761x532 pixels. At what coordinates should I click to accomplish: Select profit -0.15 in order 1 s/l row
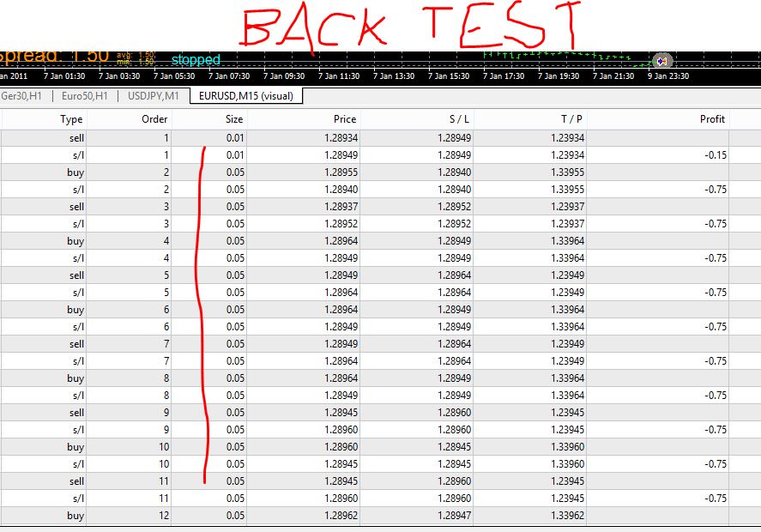pyautogui.click(x=716, y=155)
